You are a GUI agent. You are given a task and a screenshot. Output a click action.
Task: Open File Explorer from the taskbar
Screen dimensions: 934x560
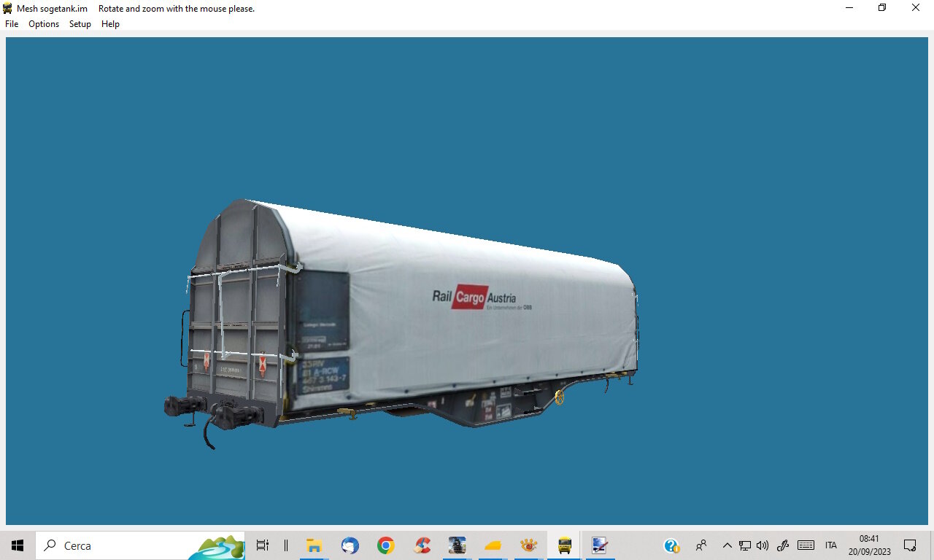tap(314, 545)
